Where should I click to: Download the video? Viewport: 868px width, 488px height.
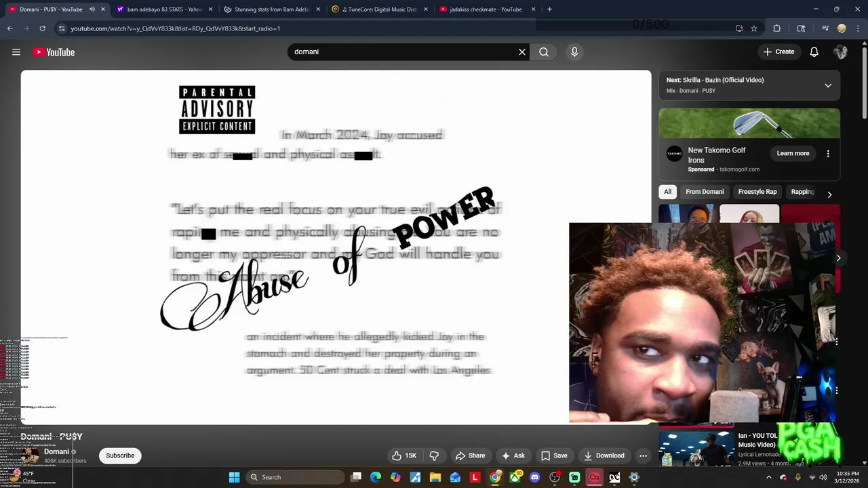(604, 455)
